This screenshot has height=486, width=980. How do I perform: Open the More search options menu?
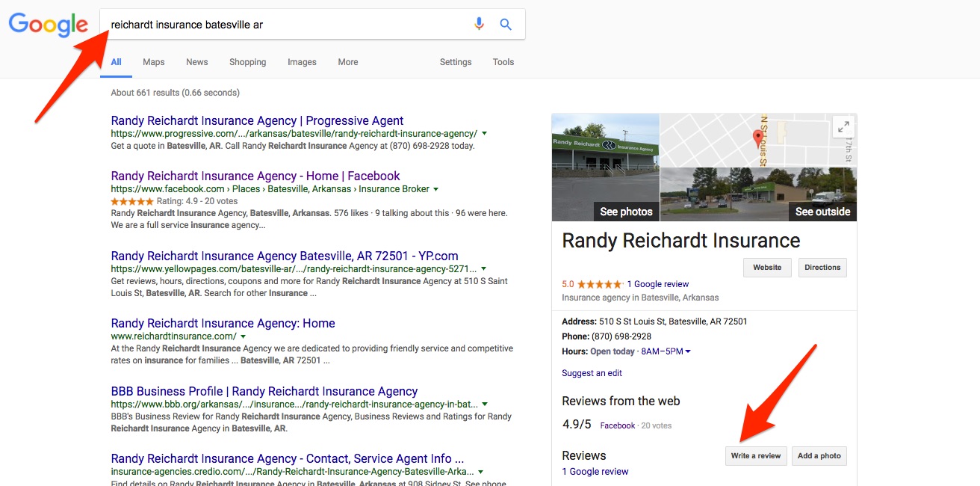(348, 62)
